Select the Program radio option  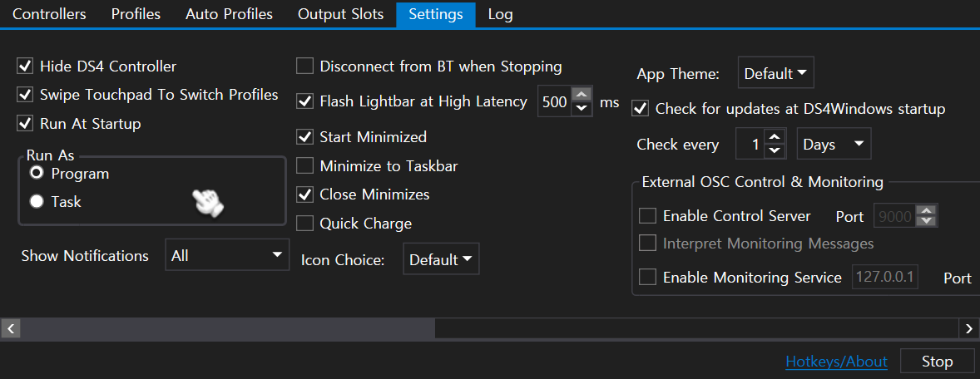pyautogui.click(x=37, y=173)
